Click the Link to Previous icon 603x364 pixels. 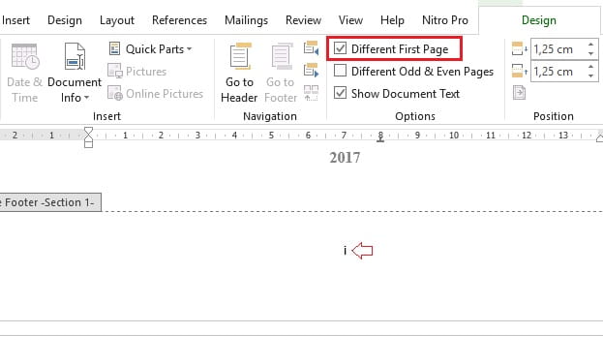pos(311,93)
